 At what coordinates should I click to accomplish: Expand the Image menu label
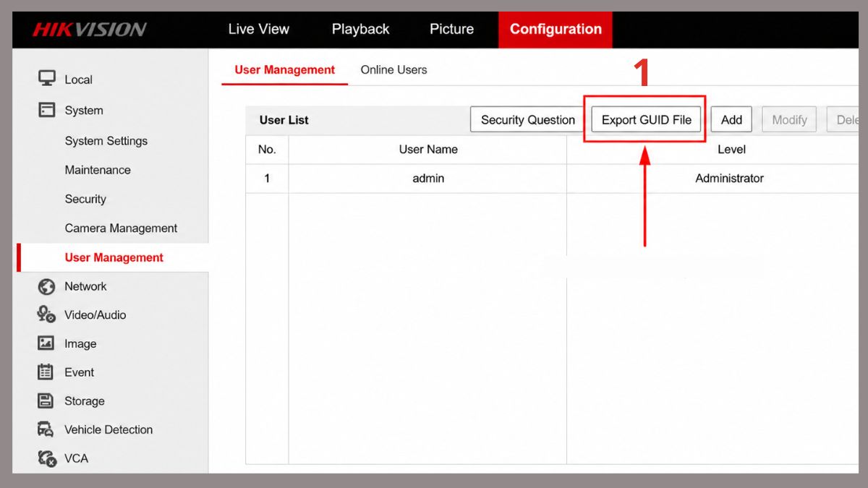80,344
